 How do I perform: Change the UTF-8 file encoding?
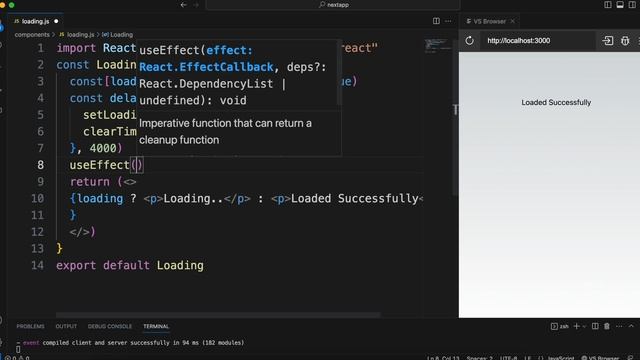(x=509, y=358)
